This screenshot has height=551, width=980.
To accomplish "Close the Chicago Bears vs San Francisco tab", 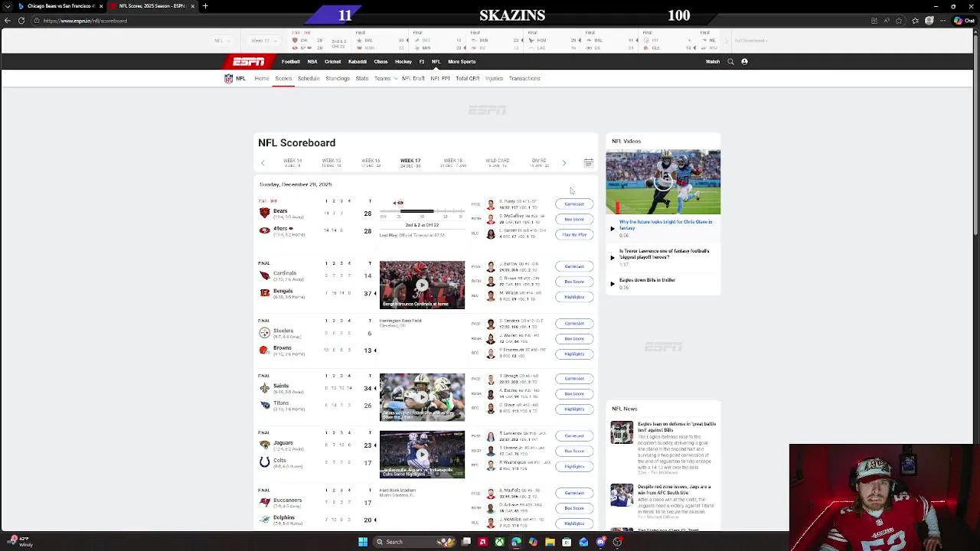I will point(102,6).
